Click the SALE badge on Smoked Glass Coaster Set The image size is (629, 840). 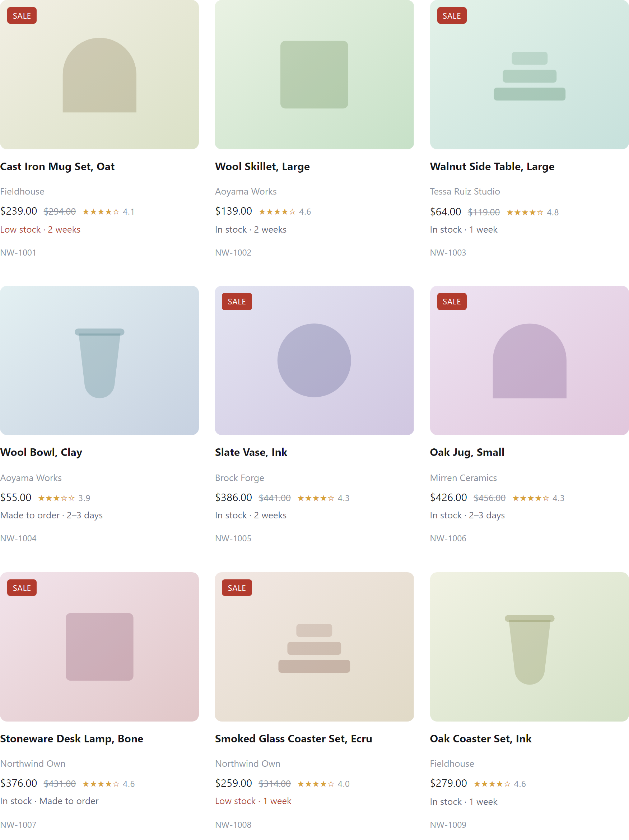237,588
